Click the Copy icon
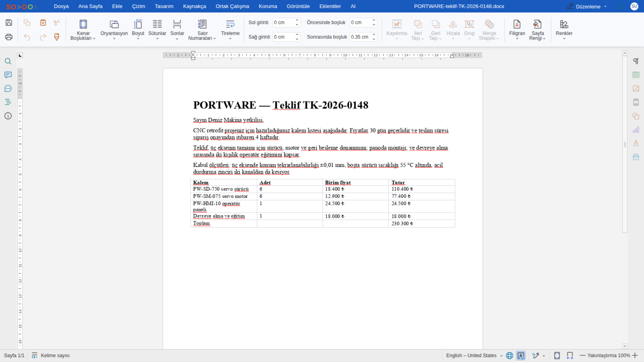 27,23
